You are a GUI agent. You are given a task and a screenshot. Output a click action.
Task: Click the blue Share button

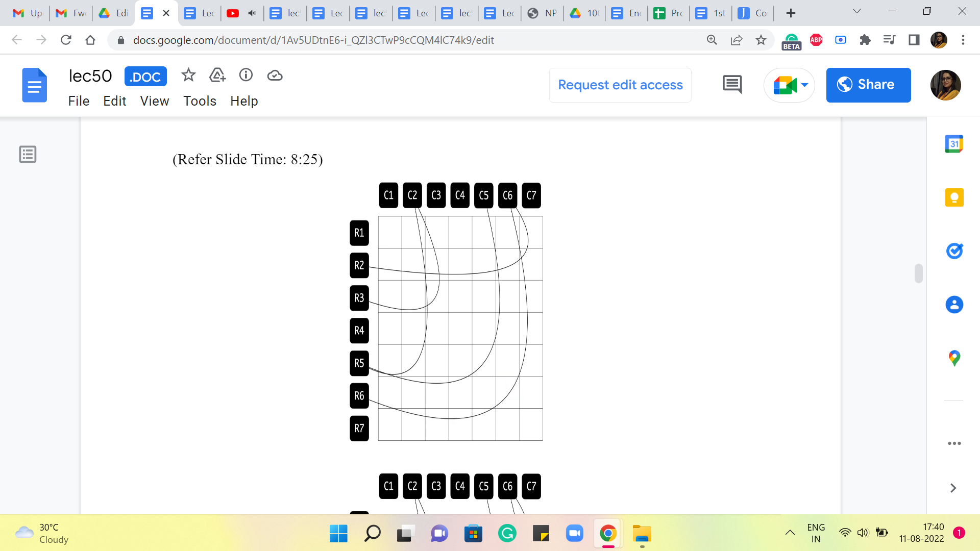pos(868,85)
